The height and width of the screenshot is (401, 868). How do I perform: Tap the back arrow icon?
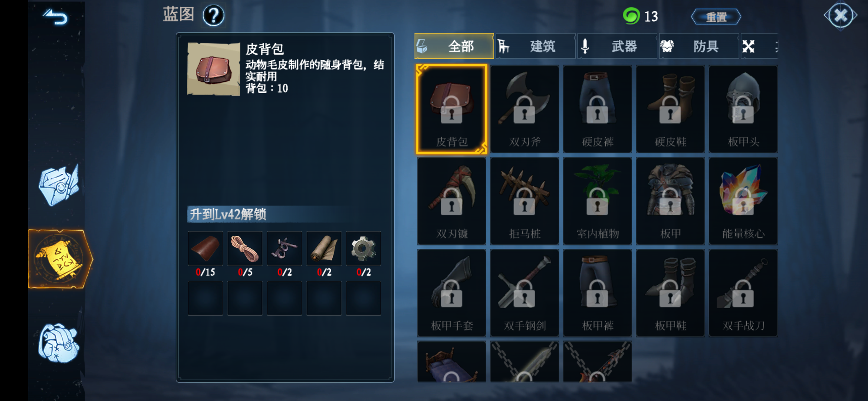tap(56, 17)
